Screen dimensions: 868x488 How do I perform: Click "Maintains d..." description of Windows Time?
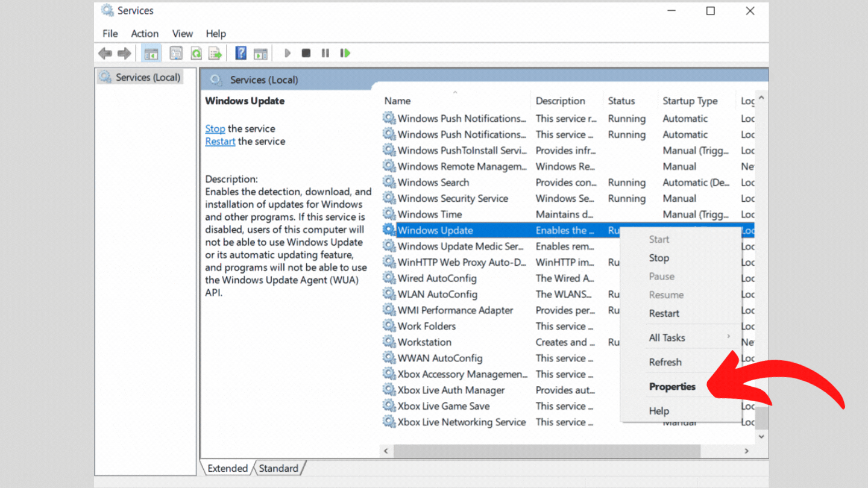click(565, 214)
